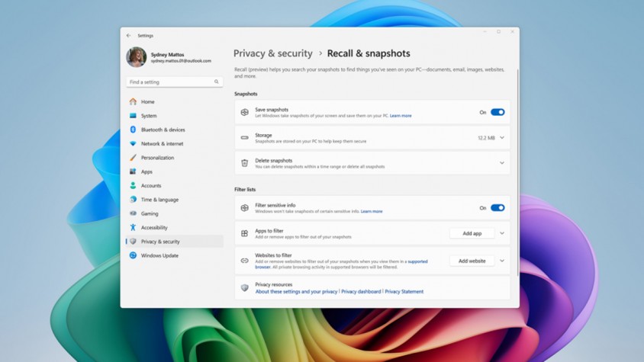Viewport: 644px width, 362px height.
Task: Open About these settings and your privacy
Action: [296, 291]
